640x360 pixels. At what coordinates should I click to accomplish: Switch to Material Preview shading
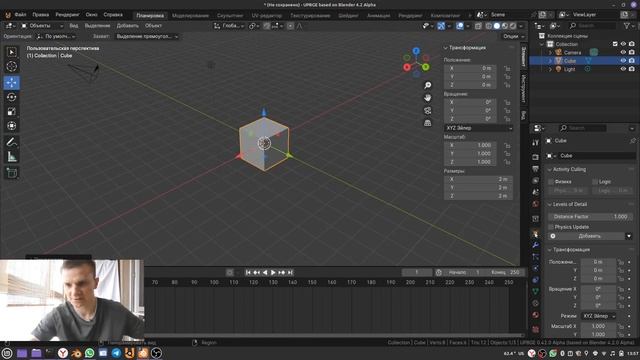click(505, 26)
